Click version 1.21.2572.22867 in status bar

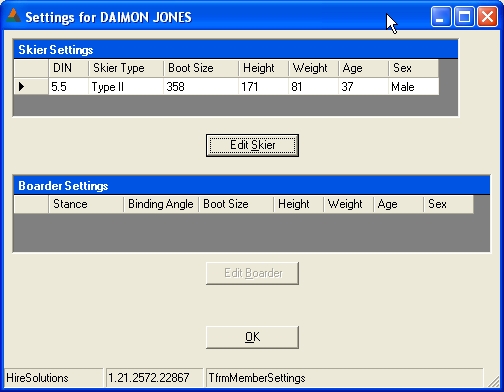click(x=154, y=378)
